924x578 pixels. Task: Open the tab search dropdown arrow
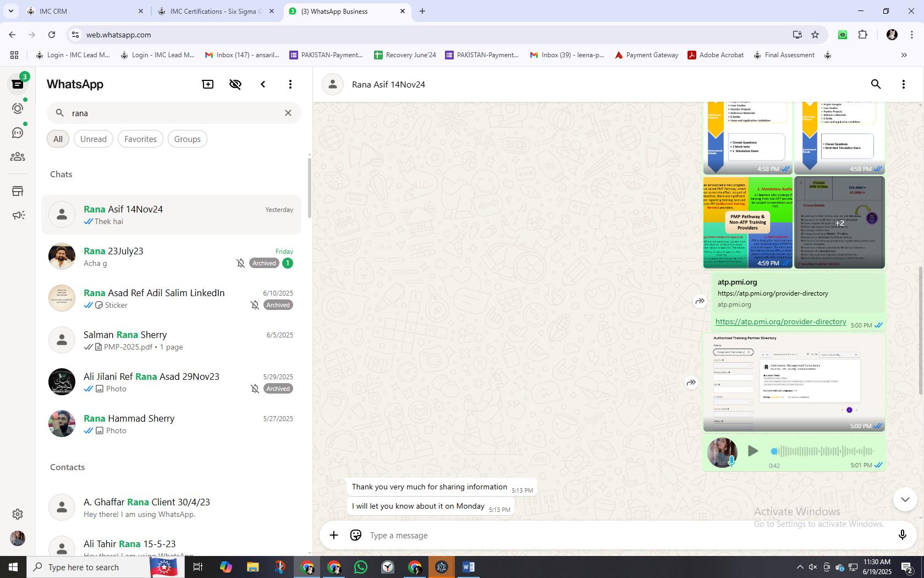[10, 11]
